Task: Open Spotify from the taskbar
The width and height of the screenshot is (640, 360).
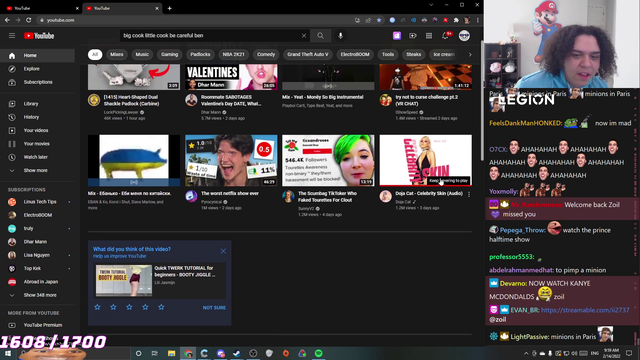Action: pyautogui.click(x=319, y=353)
